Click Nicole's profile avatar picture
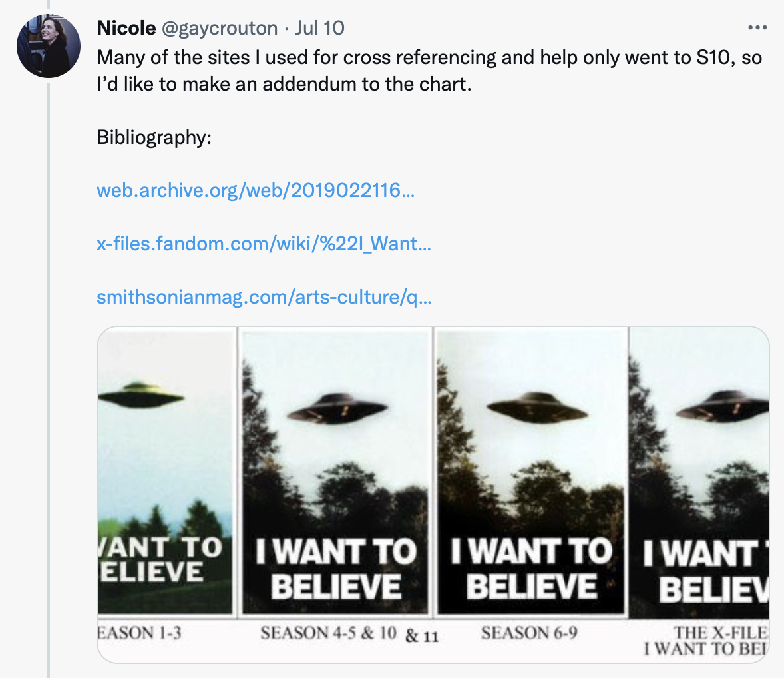Viewport: 784px width, 678px height. tap(49, 46)
